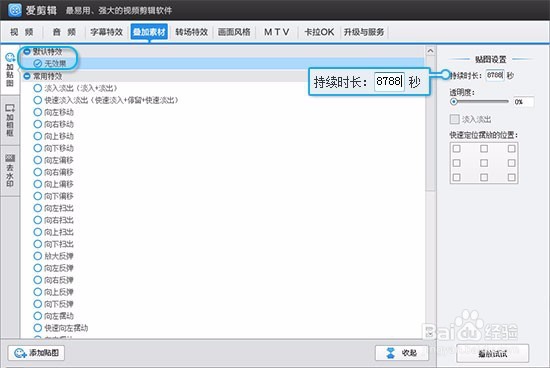Open the 画面风格 tab
The width and height of the screenshot is (550, 368).
point(234,32)
